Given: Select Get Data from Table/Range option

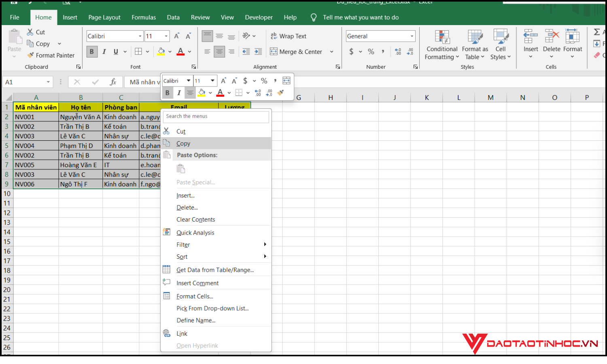Looking at the screenshot, I should pos(214,269).
